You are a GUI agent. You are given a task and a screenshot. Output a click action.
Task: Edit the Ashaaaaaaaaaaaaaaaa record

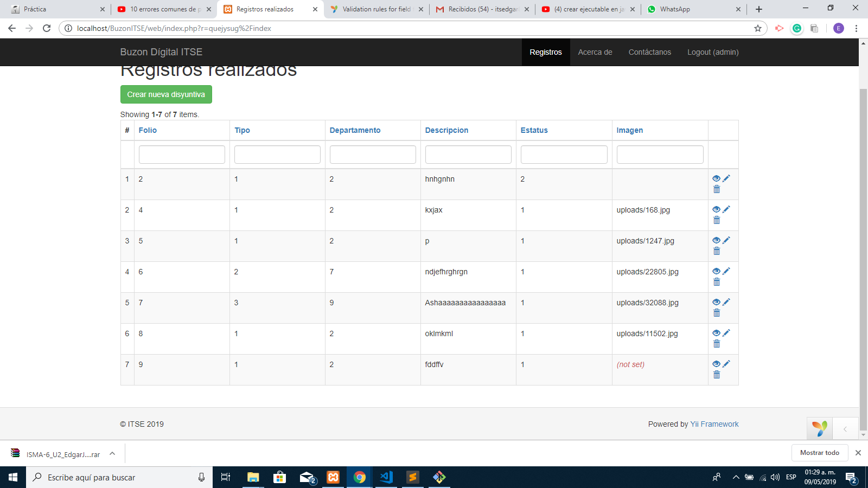[726, 302]
